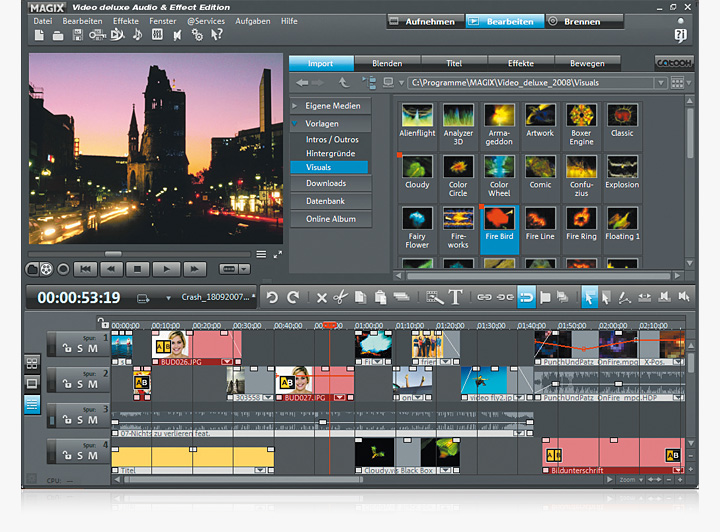Click the Brennen button
720x532 pixels.
tap(584, 22)
